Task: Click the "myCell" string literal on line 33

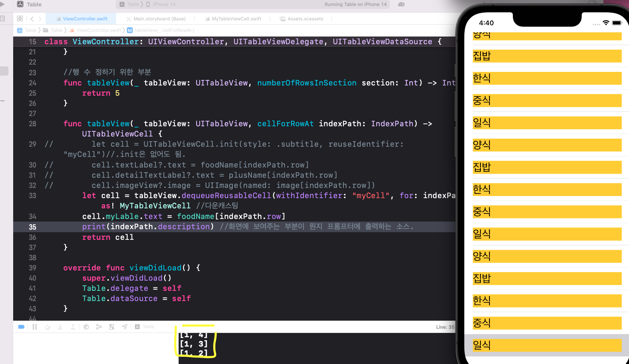Action: 371,196
